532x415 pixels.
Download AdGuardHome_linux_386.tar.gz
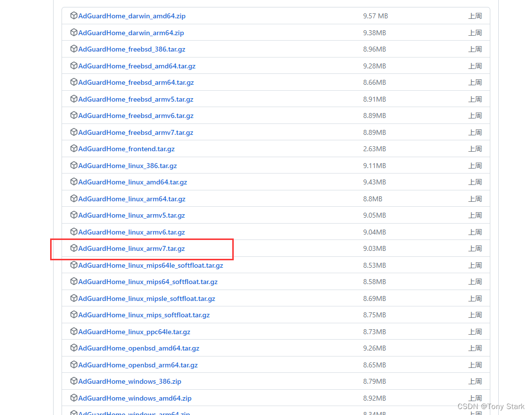pyautogui.click(x=128, y=166)
